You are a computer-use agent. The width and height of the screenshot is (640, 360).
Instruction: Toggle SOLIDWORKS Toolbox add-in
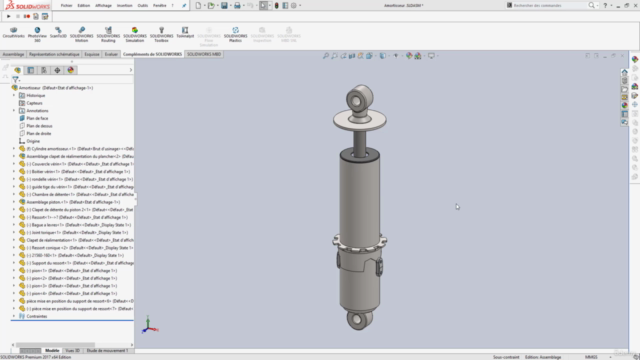click(161, 34)
